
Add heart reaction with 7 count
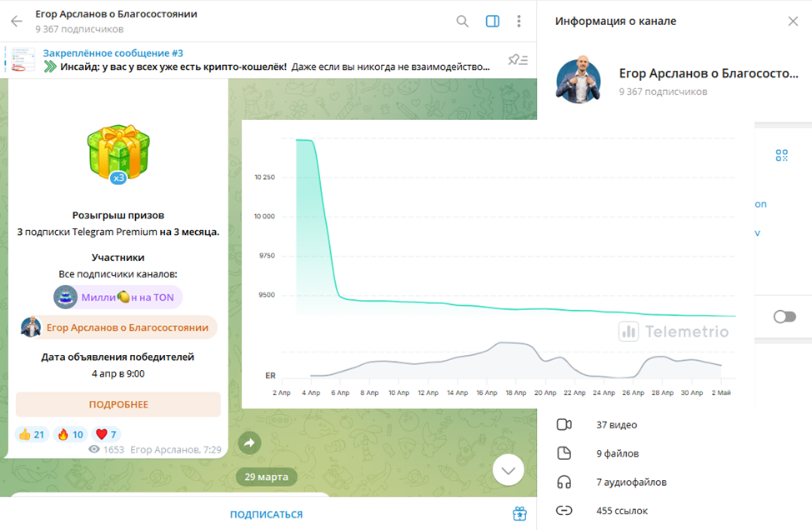[106, 434]
